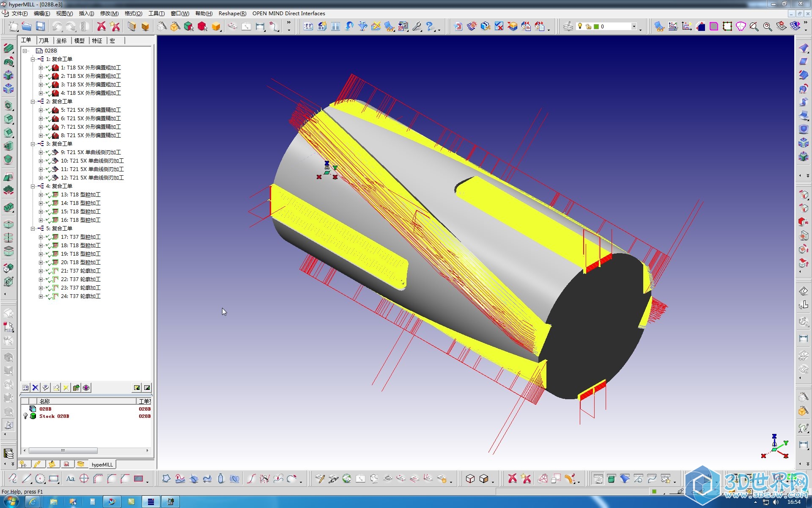The height and width of the screenshot is (508, 812).
Task: Open the Windows Start button
Action: coord(11,502)
